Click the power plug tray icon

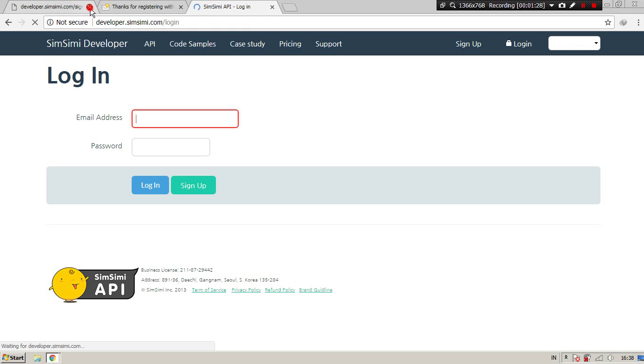tap(587, 358)
